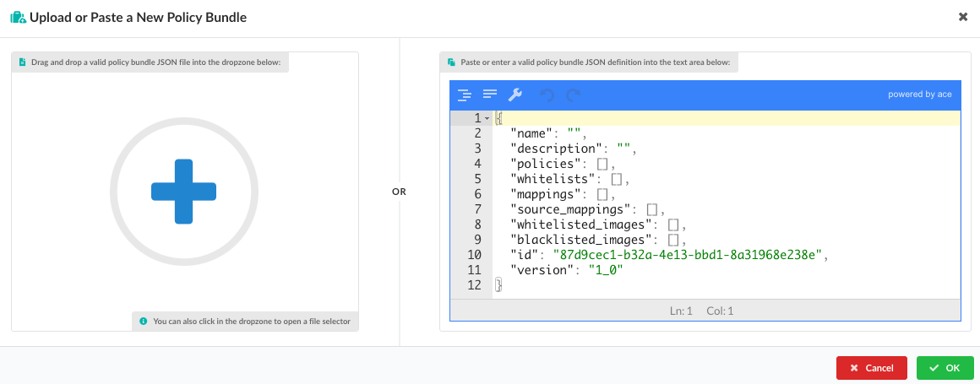Viewport: 980px width, 384px height.
Task: Click the format JSON icon in editor toolbar
Action: point(464,95)
